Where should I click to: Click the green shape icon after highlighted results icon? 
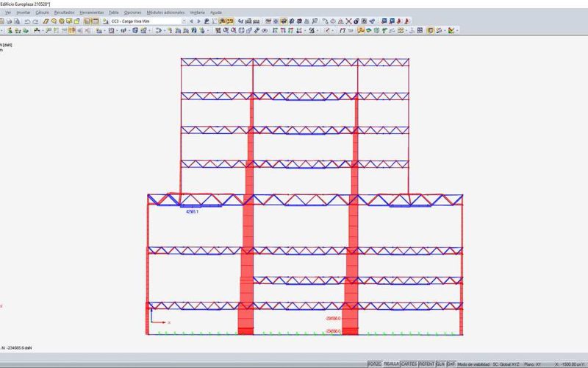[369, 30]
